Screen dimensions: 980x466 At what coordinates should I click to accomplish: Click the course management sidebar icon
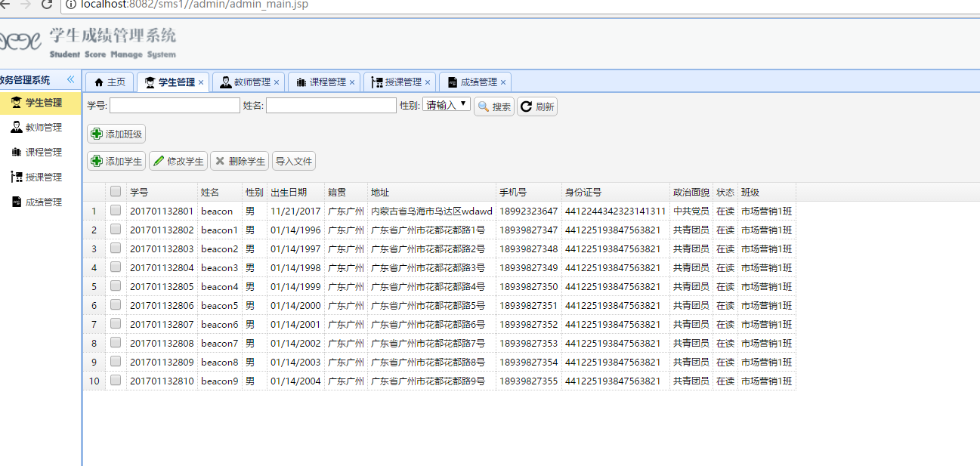pyautogui.click(x=16, y=153)
